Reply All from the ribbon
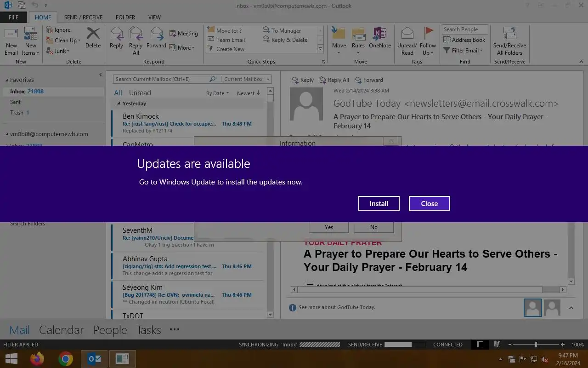Image resolution: width=588 pixels, height=368 pixels. pos(136,41)
